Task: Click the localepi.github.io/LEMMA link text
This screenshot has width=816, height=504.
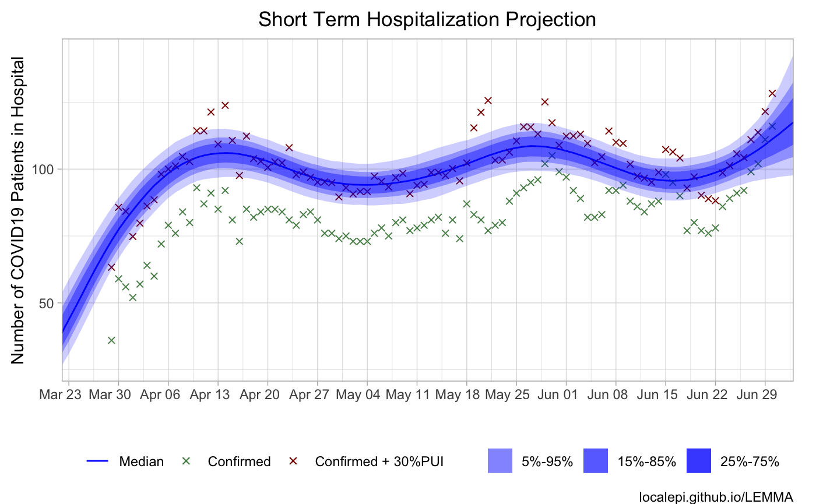Action: [x=717, y=496]
